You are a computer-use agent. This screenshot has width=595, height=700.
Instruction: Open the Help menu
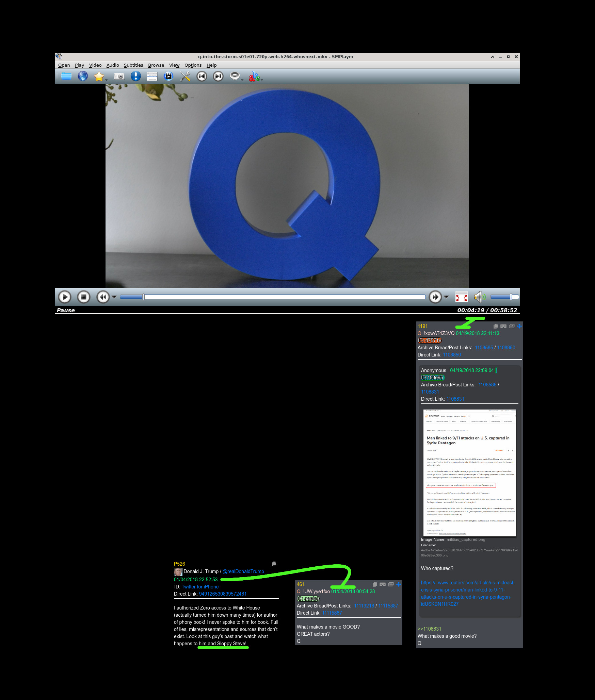pos(211,65)
